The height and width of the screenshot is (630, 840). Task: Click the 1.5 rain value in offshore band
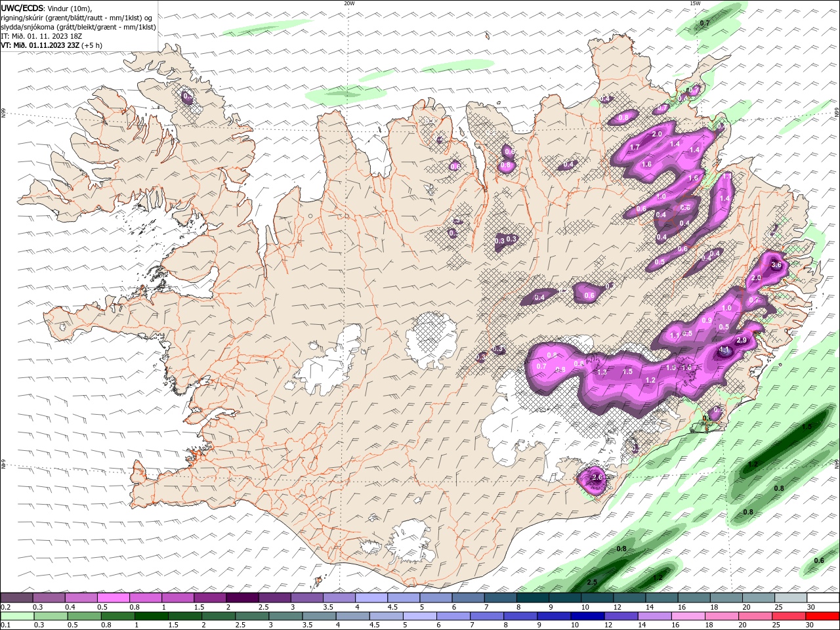807,427
